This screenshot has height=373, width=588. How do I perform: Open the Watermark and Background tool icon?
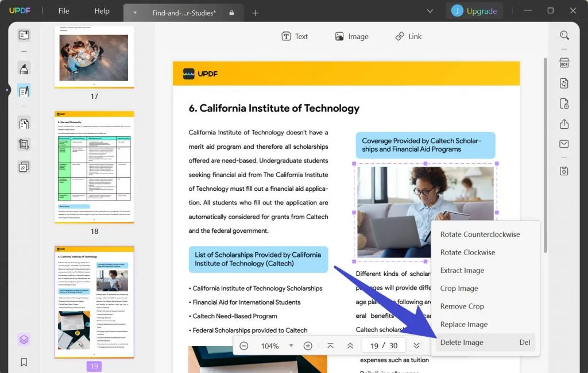click(24, 167)
